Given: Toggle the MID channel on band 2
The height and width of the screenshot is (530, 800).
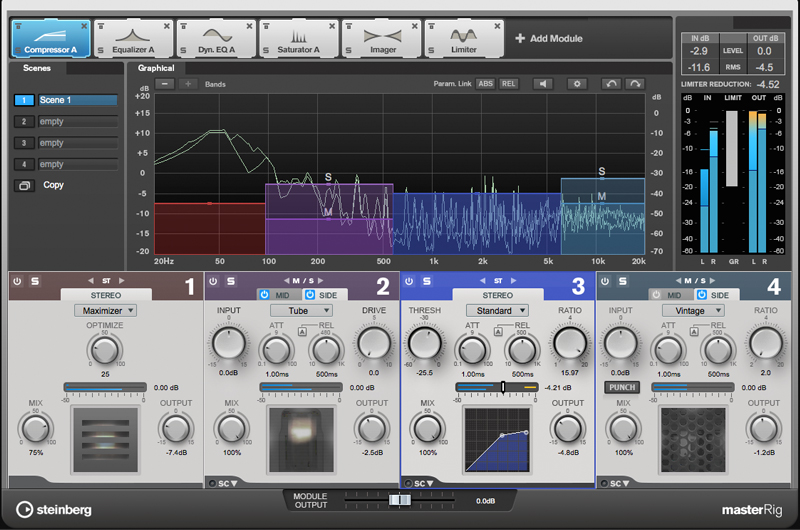Looking at the screenshot, I should point(264,295).
